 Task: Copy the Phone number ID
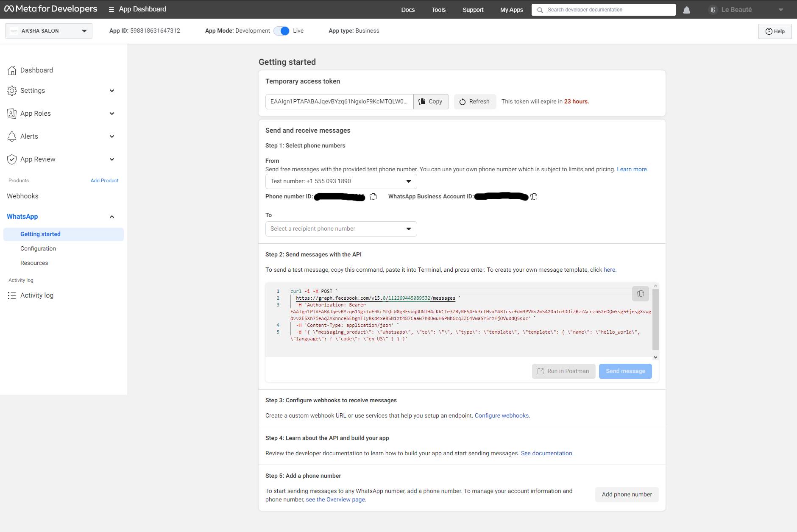373,196
